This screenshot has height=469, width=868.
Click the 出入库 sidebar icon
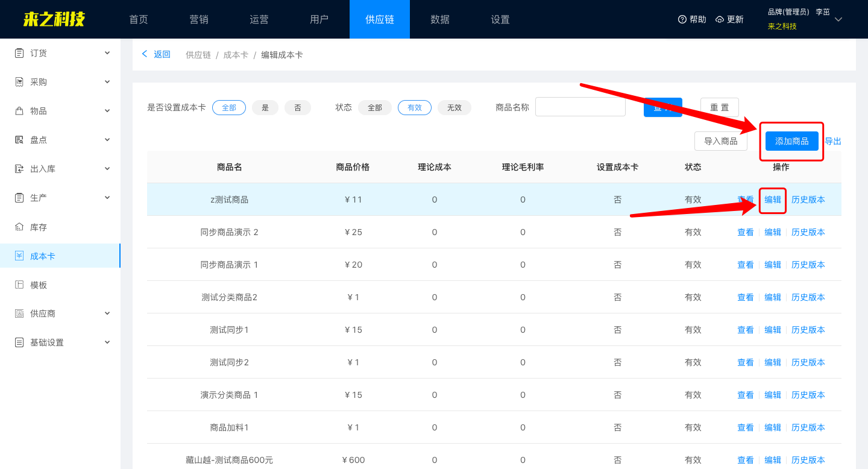(19, 169)
